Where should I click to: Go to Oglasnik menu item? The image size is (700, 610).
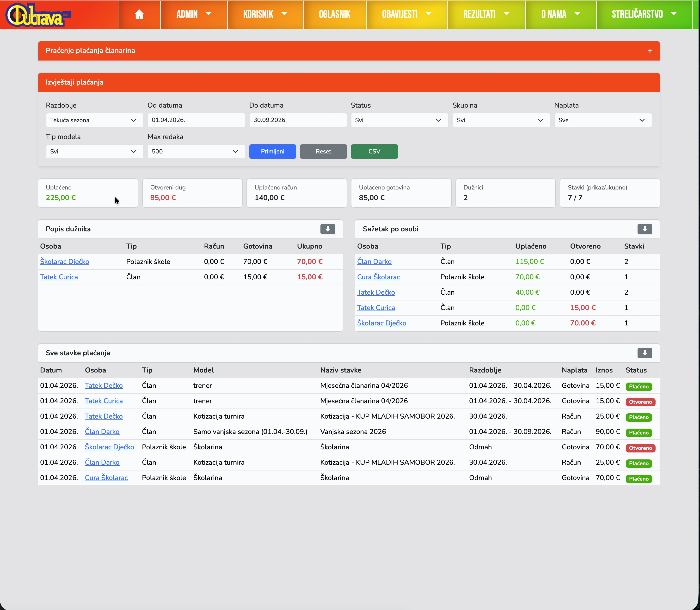(334, 14)
